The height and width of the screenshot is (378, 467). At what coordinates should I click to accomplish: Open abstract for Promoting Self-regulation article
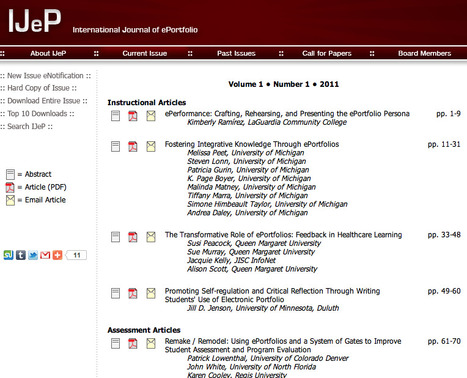pyautogui.click(x=115, y=293)
